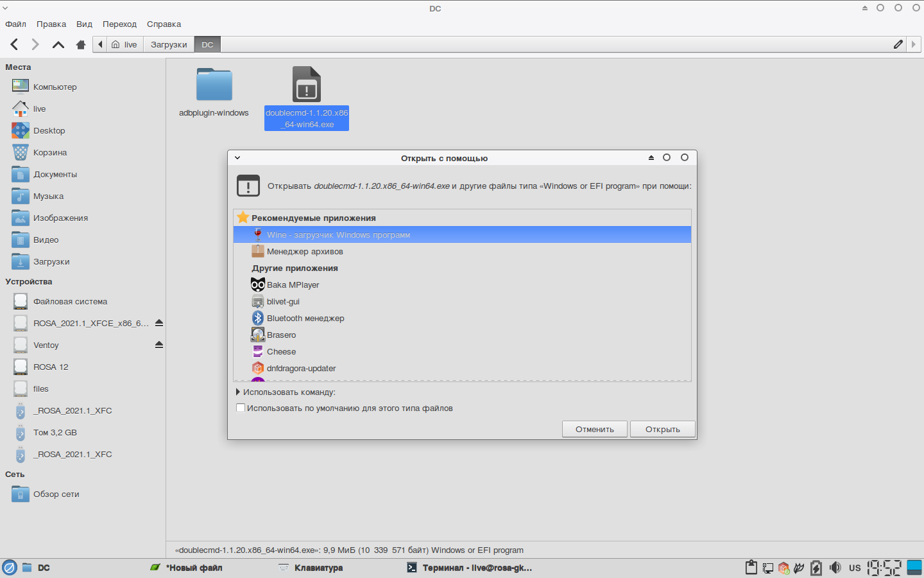Open the volume control in tray

point(835,568)
